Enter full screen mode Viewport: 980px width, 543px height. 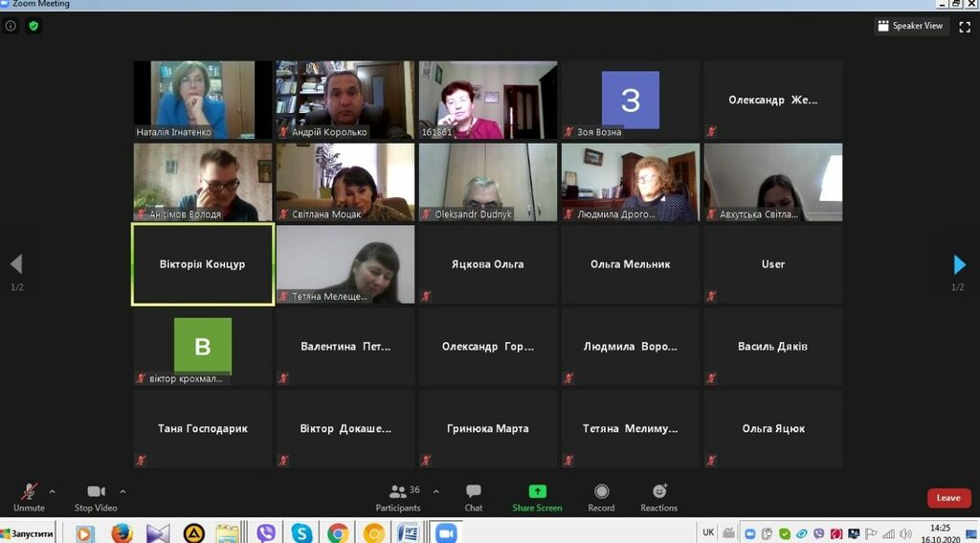pos(965,26)
